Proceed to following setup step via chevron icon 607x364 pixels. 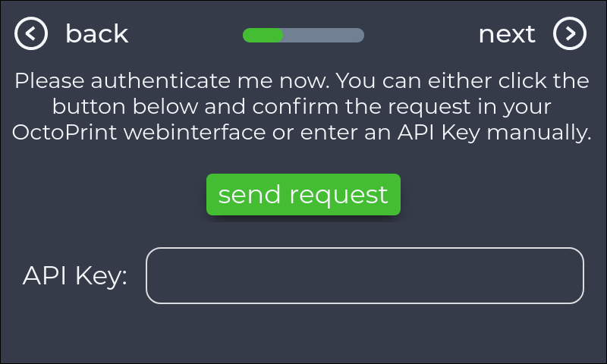point(570,34)
